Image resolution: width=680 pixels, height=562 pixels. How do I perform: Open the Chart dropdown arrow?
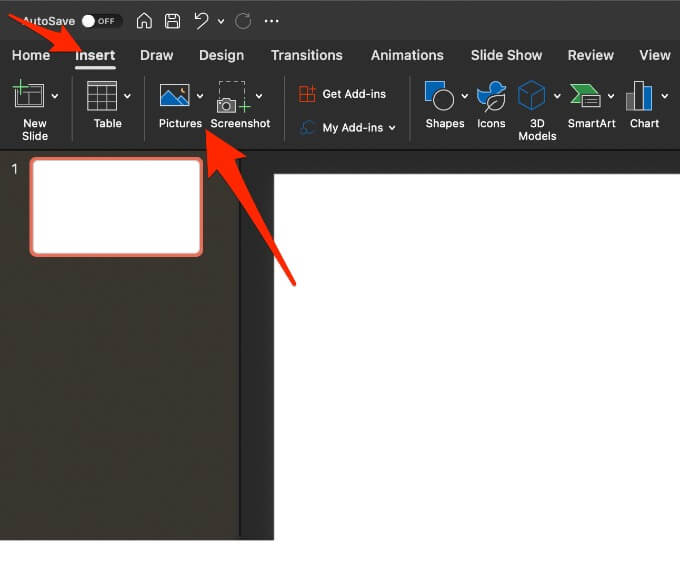pos(665,96)
